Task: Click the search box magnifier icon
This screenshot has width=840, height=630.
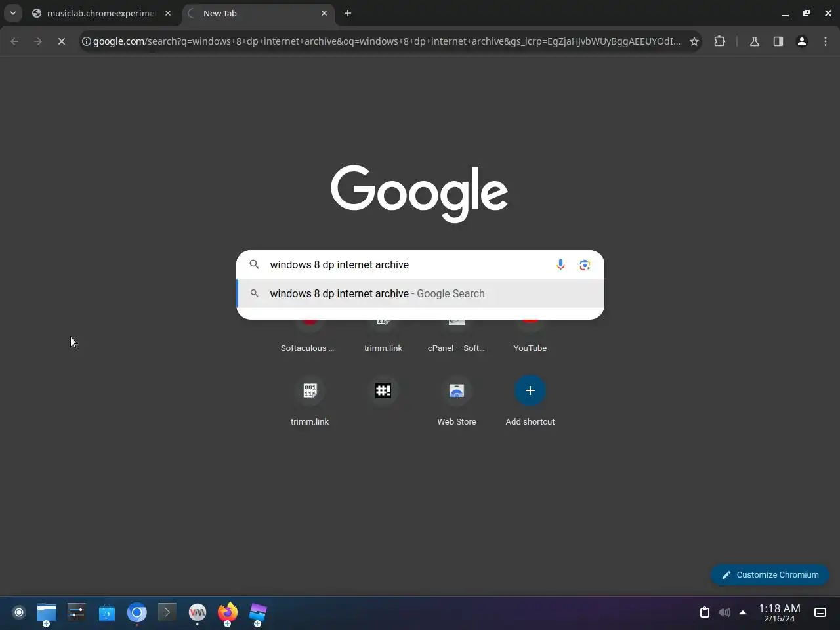Action: [x=255, y=264]
